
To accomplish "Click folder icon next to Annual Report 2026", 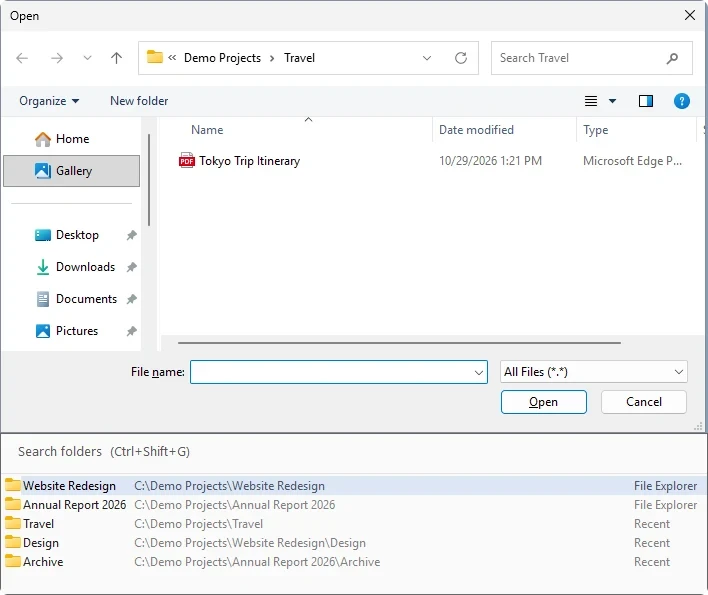I will pyautogui.click(x=13, y=504).
